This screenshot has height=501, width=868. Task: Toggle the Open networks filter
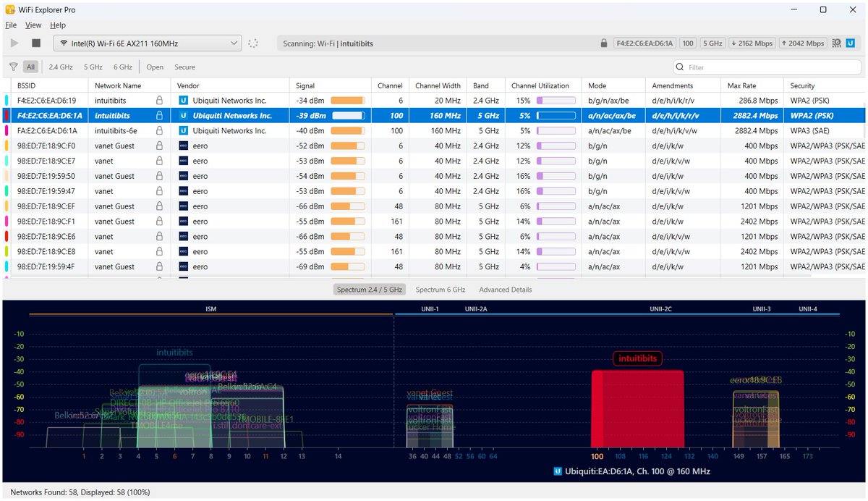[x=155, y=67]
